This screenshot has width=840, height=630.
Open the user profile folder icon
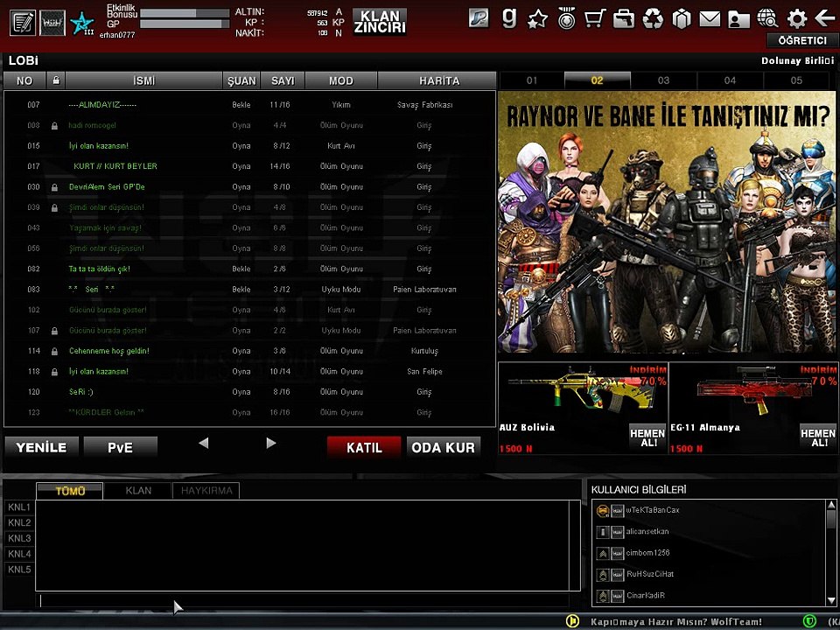738,20
